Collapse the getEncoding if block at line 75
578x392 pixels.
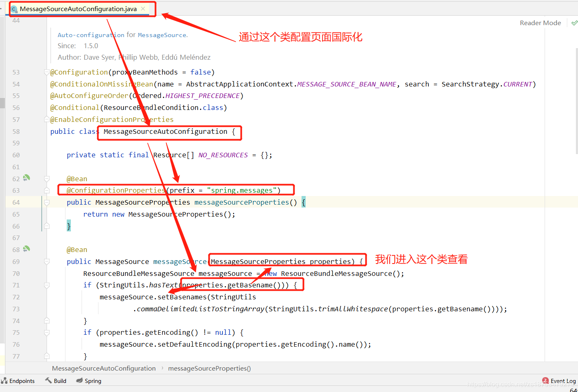point(47,332)
